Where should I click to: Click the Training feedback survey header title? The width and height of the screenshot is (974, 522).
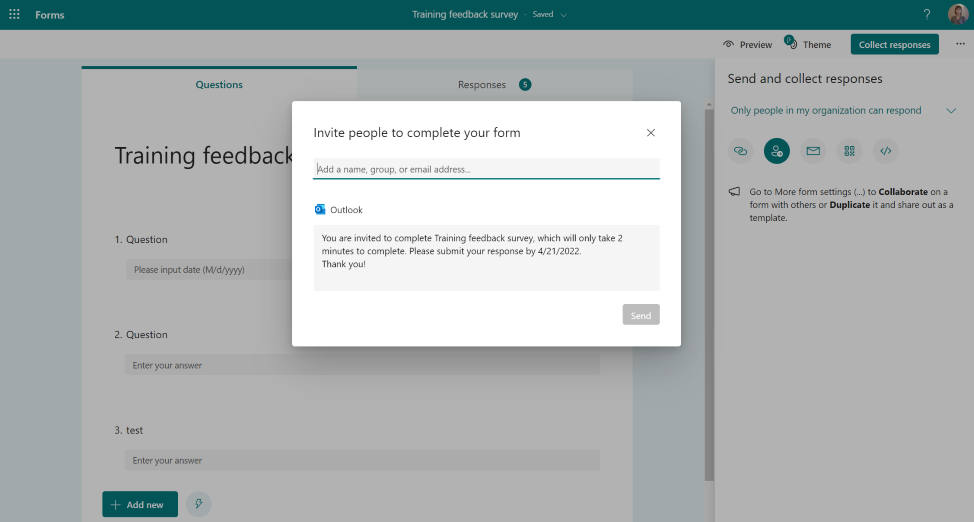point(465,14)
